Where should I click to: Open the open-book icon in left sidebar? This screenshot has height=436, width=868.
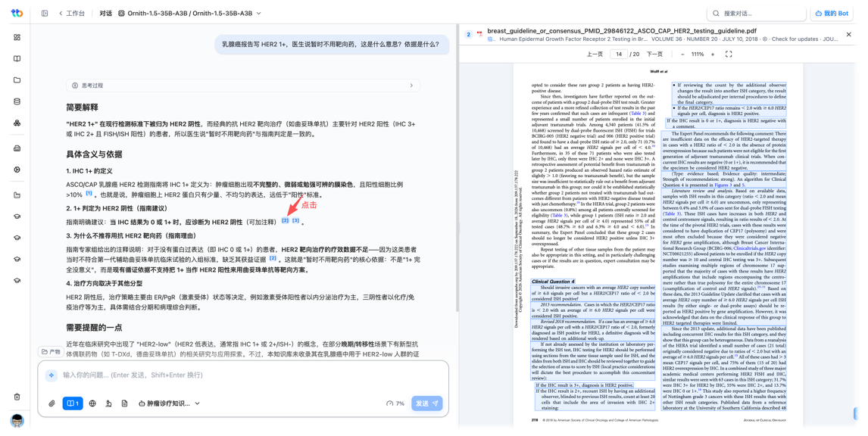tap(17, 58)
